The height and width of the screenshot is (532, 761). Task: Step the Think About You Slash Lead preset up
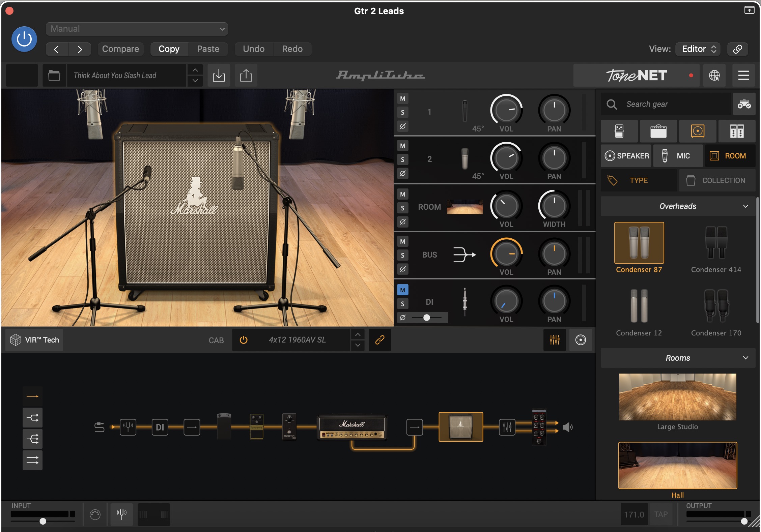[x=195, y=70]
